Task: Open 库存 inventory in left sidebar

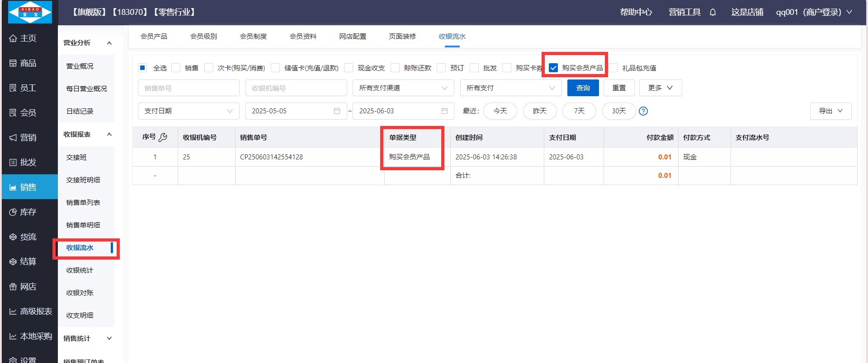Action: (28, 212)
